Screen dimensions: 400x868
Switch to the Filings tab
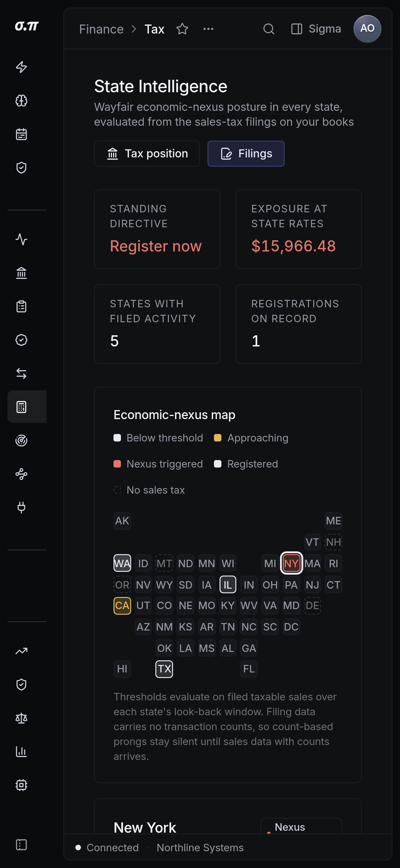[x=246, y=154]
